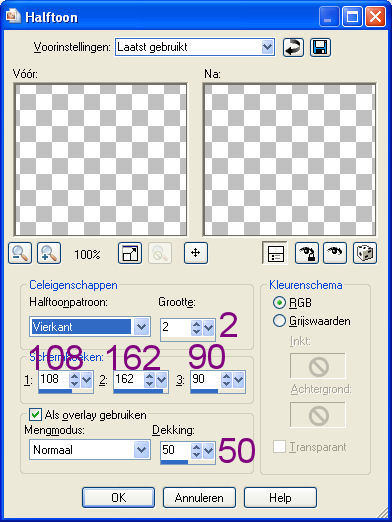Zoom in the preview with plus magnifier
The height and width of the screenshot is (522, 392).
click(49, 253)
